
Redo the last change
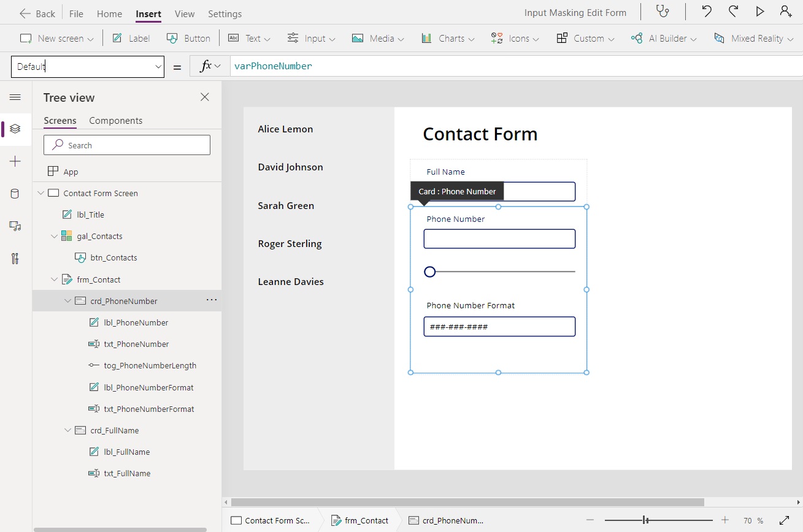coord(732,11)
